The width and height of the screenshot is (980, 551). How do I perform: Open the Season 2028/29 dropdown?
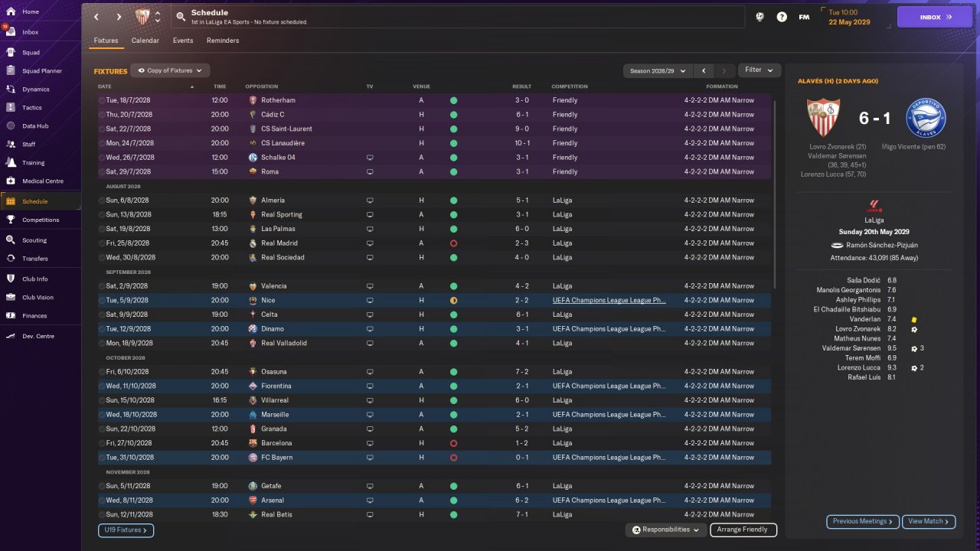658,70
